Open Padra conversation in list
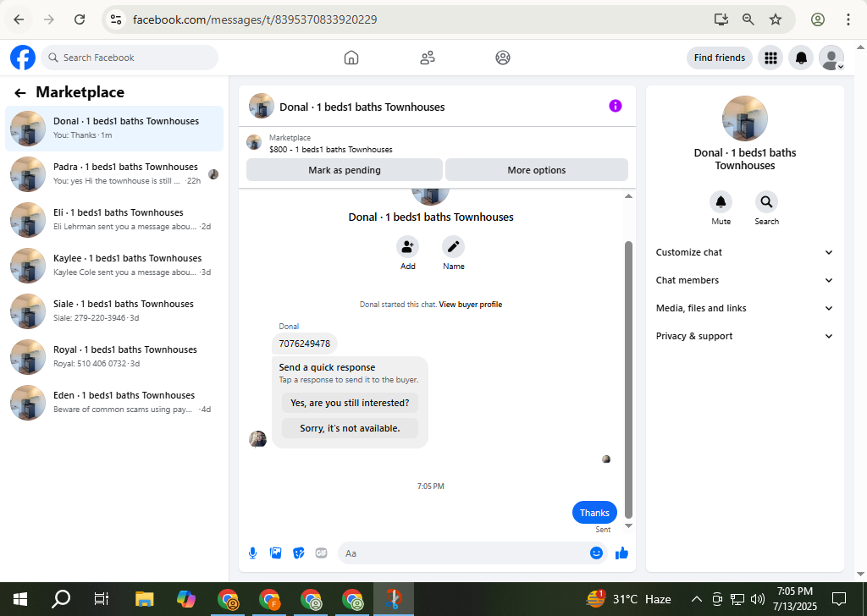The width and height of the screenshot is (867, 616). point(114,174)
